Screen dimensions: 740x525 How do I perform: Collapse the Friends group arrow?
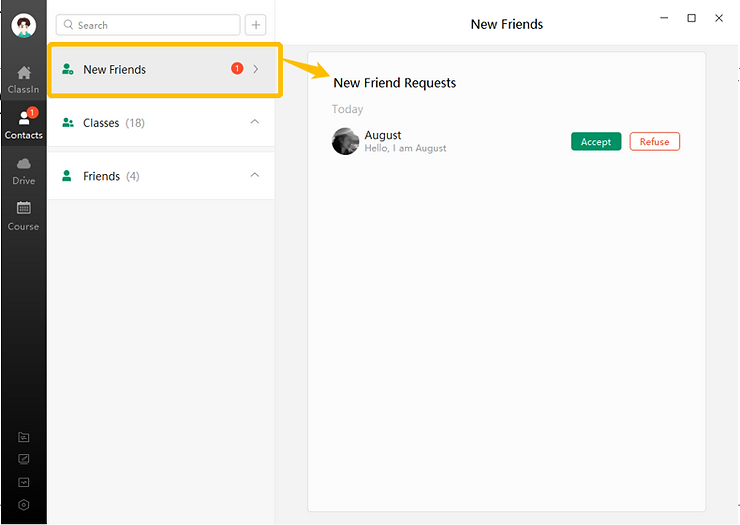point(254,175)
